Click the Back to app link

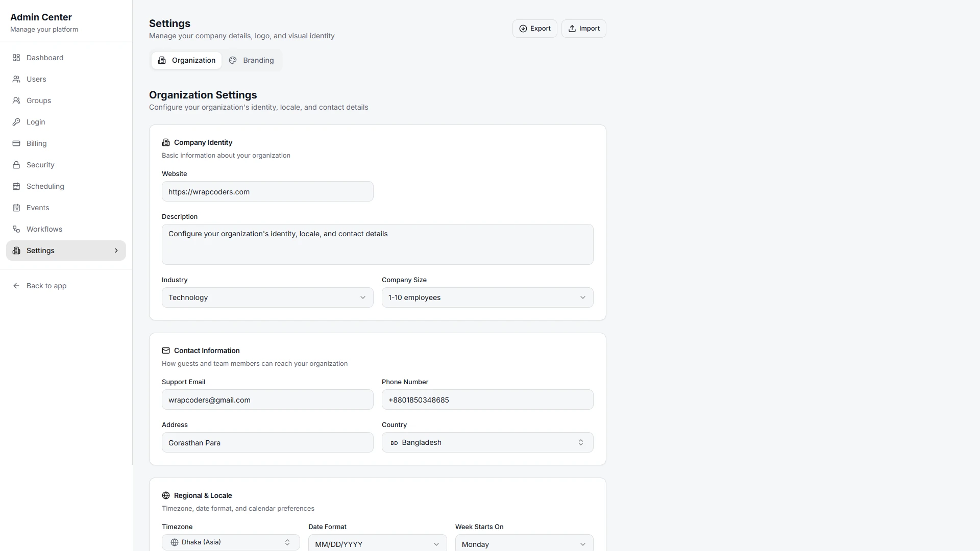[66, 286]
